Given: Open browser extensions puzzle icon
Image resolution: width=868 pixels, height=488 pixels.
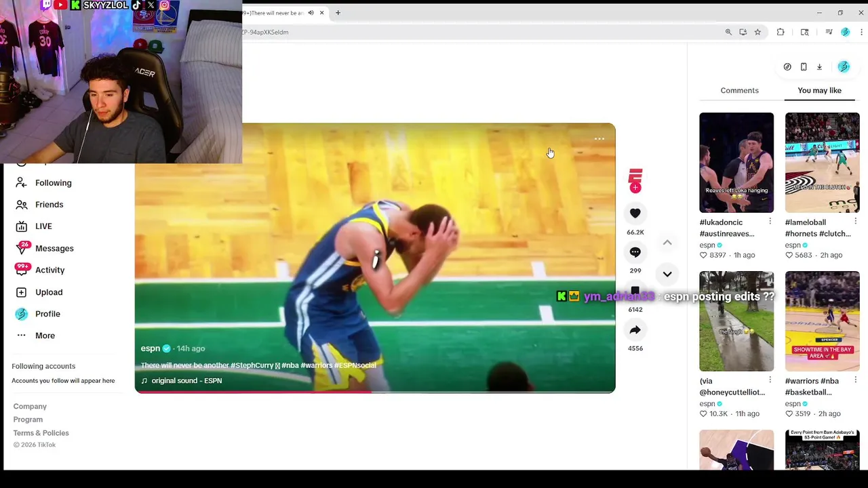Looking at the screenshot, I should 781,32.
